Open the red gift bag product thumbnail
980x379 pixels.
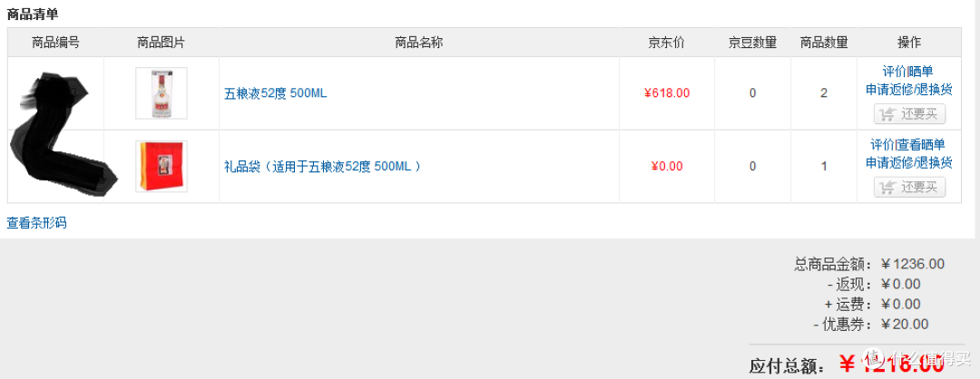(162, 166)
